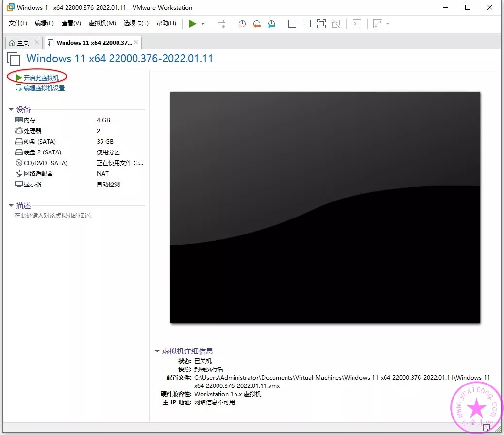Enter full screen mode icon
504x435 pixels.
click(321, 24)
